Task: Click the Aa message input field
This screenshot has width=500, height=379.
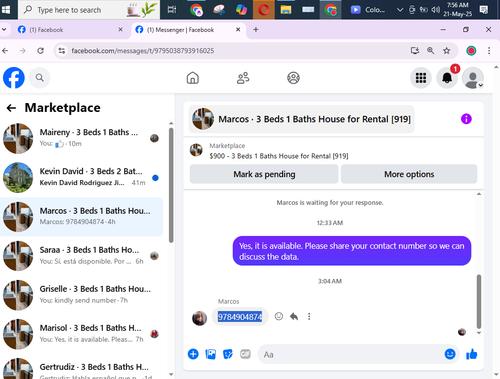Action: 350,354
